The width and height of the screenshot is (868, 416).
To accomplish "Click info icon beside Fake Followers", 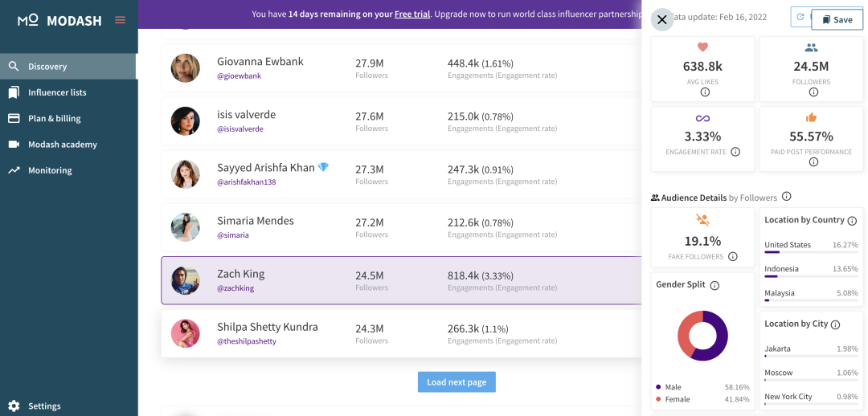I will 732,257.
